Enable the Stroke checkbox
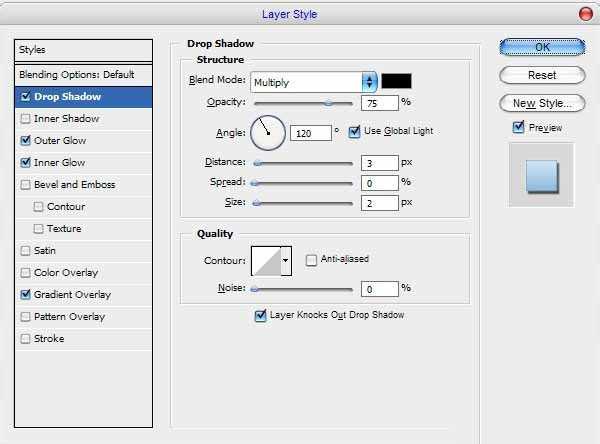The height and width of the screenshot is (444, 600). point(25,339)
